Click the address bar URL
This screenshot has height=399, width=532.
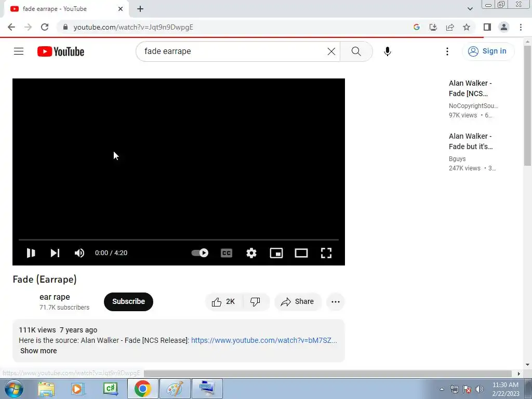[x=134, y=27]
